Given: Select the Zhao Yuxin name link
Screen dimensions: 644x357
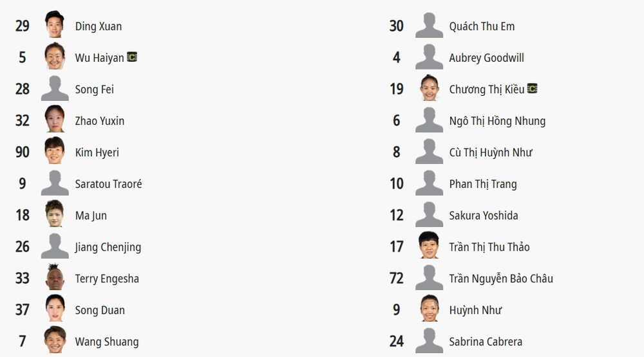Looking at the screenshot, I should coord(99,121).
